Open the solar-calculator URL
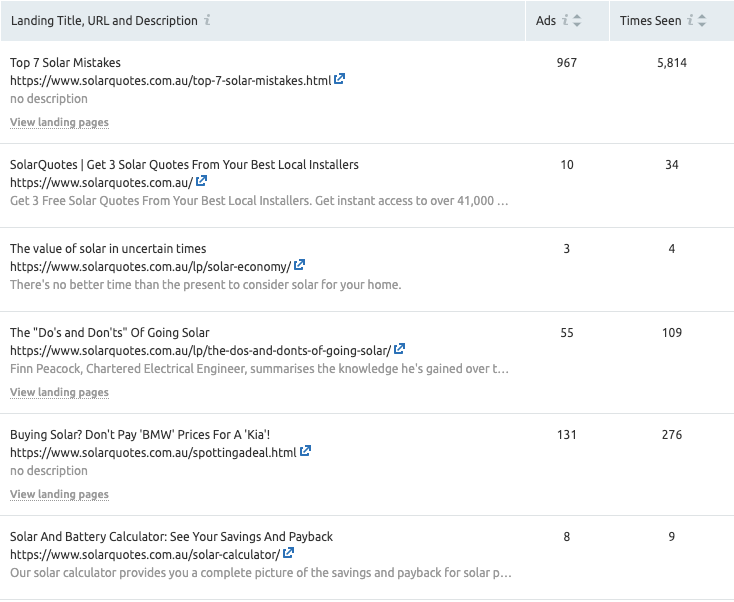The width and height of the screenshot is (734, 602). 145,555
